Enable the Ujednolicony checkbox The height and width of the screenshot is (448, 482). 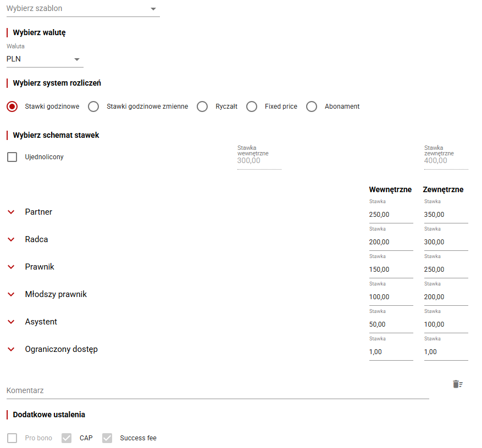click(12, 157)
